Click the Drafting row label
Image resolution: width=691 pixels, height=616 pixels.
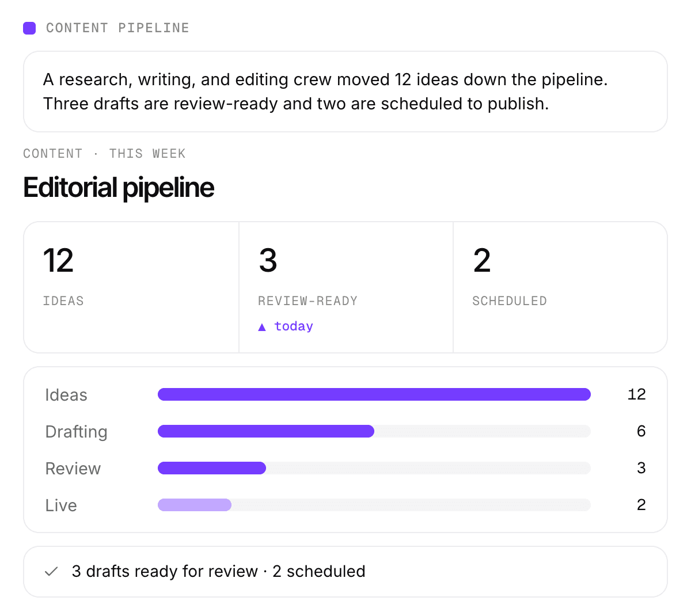coord(77,432)
